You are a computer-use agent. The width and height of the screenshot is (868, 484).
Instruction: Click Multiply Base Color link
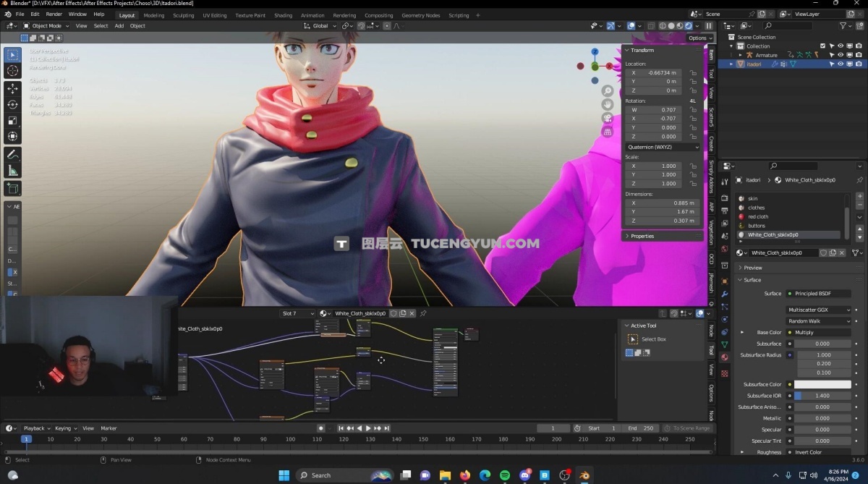point(819,333)
